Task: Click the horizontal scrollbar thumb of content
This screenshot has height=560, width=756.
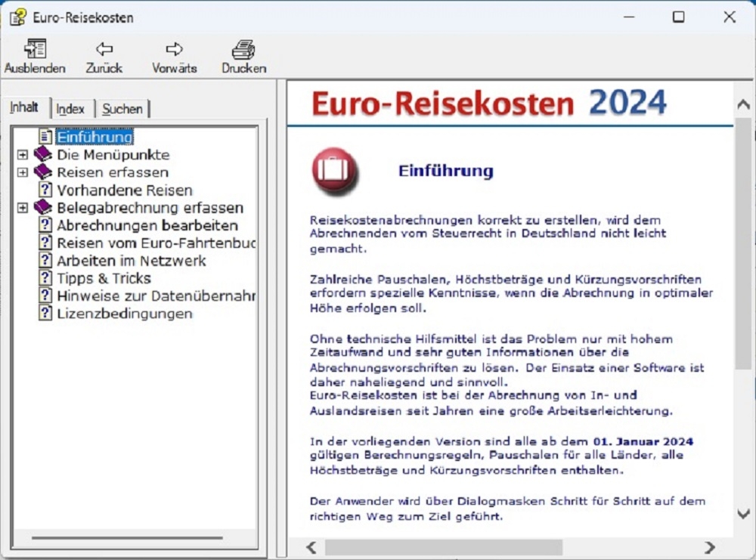Action: [444, 547]
